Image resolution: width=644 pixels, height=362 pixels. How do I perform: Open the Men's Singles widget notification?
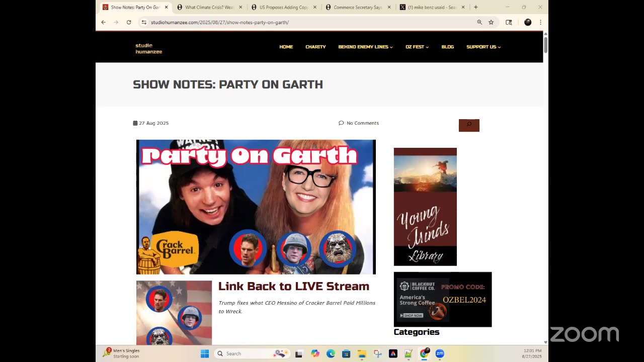point(121,353)
